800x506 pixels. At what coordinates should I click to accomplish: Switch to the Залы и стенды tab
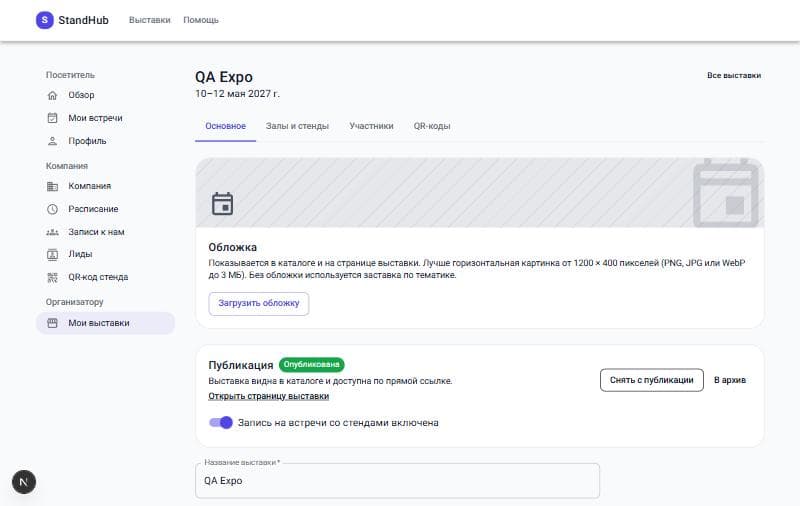[297, 126]
